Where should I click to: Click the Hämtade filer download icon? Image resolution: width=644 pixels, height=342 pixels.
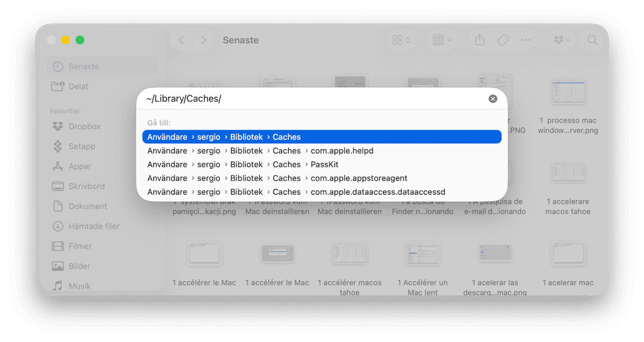point(58,226)
